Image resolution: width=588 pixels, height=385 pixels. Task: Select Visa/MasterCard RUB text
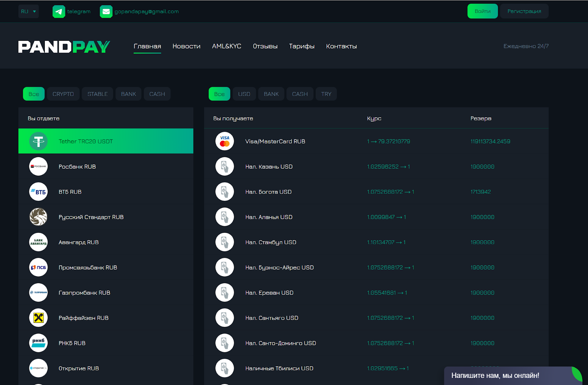pos(275,141)
